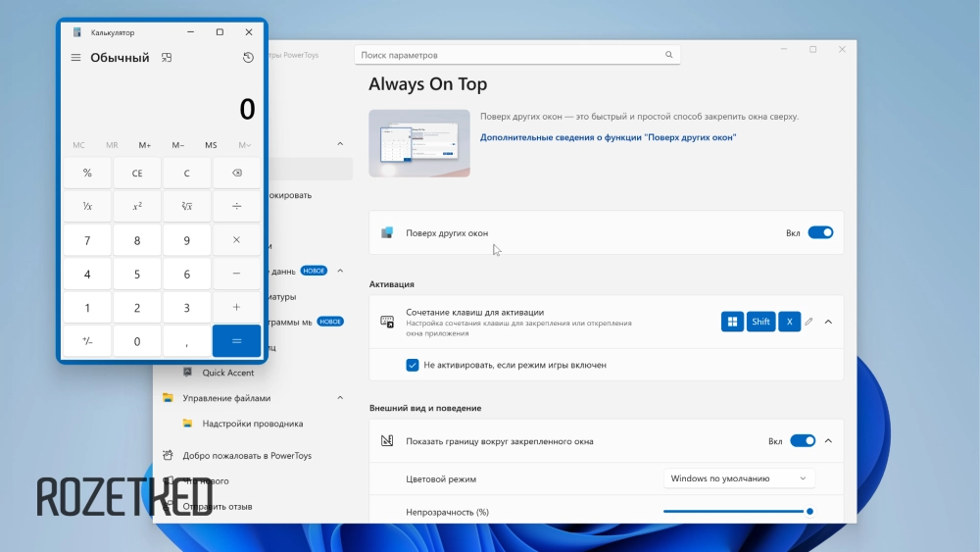Toggle calculator keep-on-top compact mode icon
980x552 pixels.
[x=167, y=58]
